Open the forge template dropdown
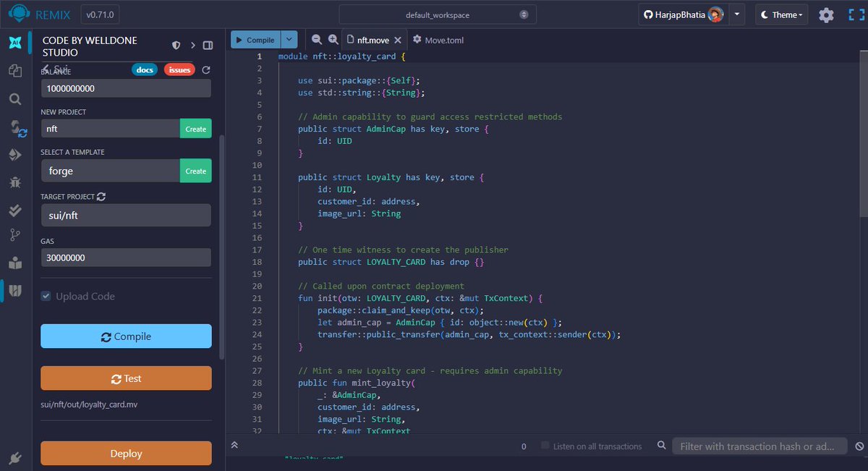Image resolution: width=868 pixels, height=471 pixels. point(110,171)
